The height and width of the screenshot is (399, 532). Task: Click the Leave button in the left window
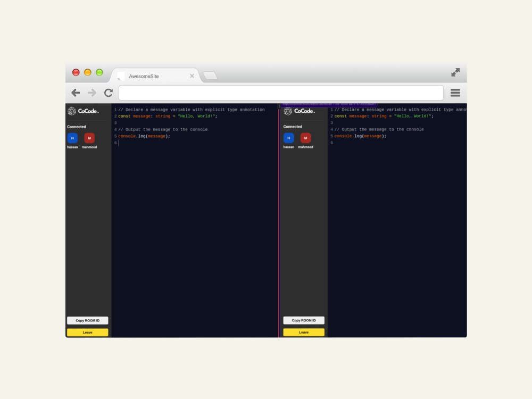88,332
